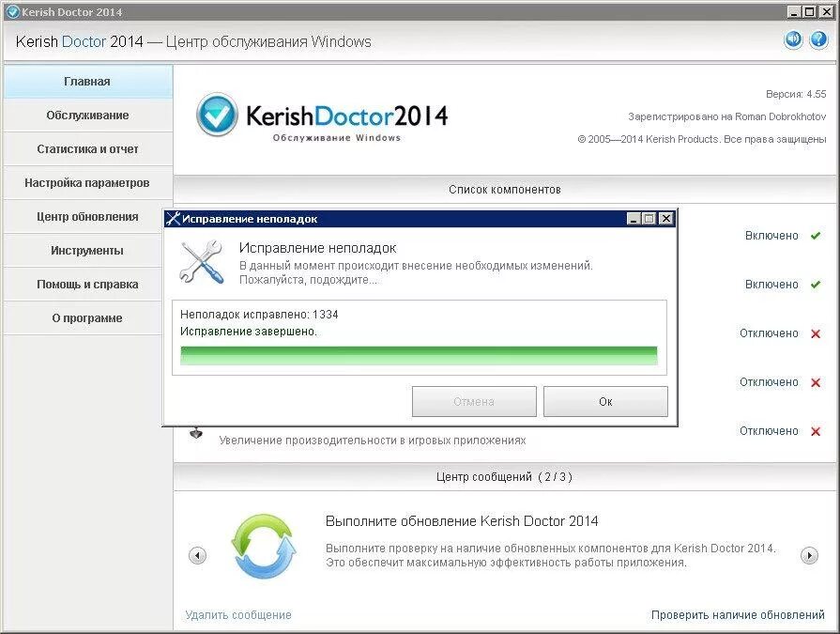Toggle the first Включено green checkmark
The height and width of the screenshot is (634, 840).
[x=816, y=236]
